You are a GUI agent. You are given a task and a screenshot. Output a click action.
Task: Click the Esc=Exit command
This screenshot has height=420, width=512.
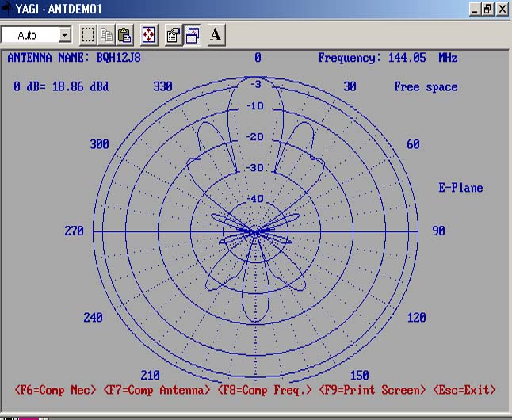(x=464, y=390)
